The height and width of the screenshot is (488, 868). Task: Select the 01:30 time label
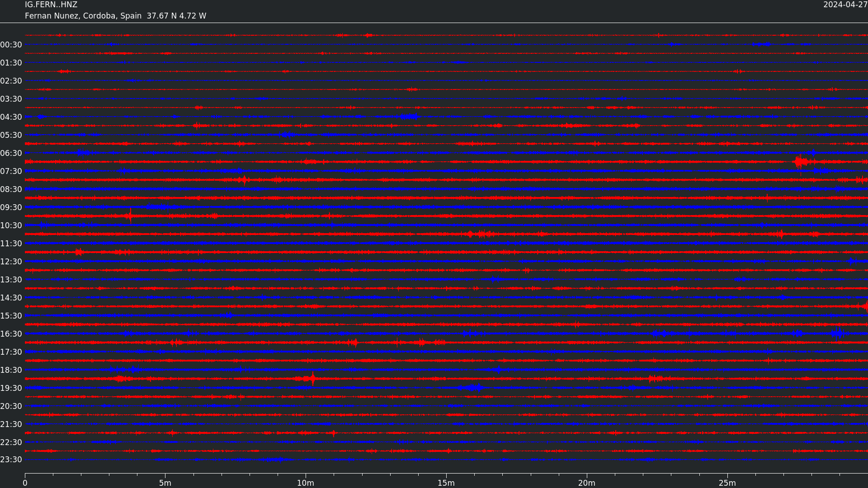[x=11, y=63]
